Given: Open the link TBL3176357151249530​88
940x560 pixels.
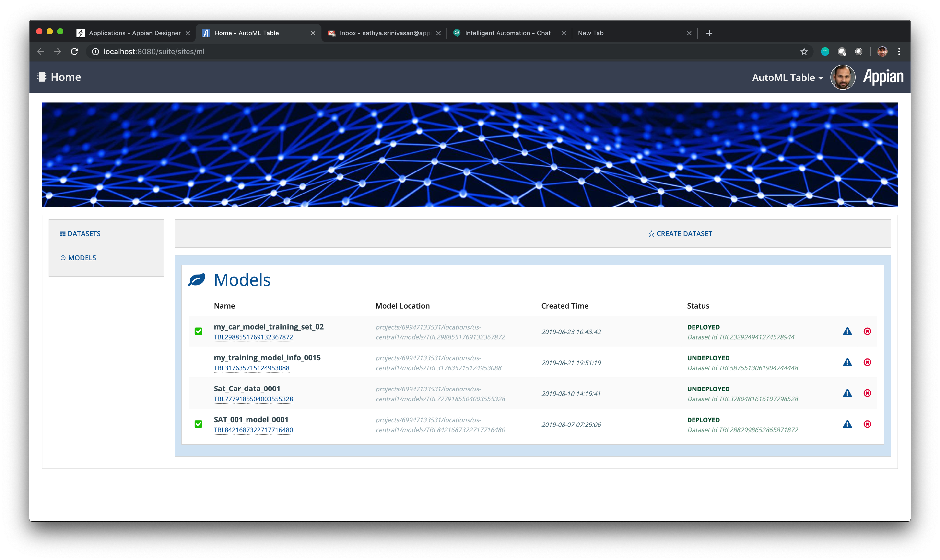Looking at the screenshot, I should [251, 368].
